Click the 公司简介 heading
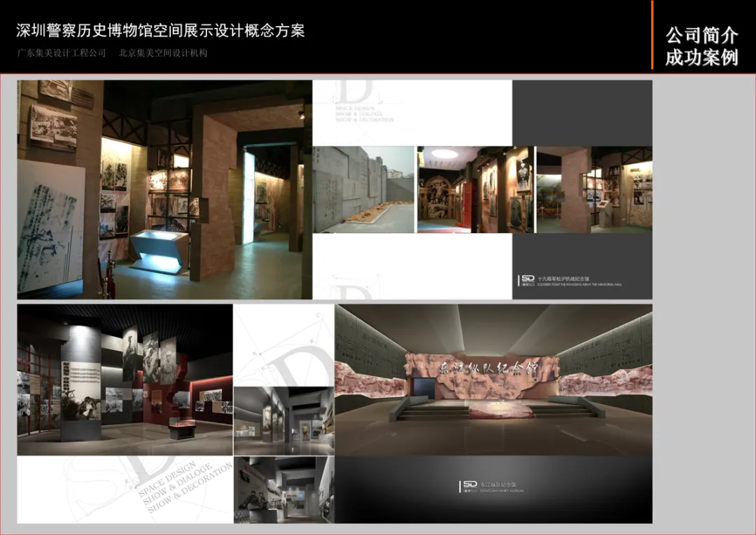Viewport: 756px width, 535px height. pos(702,35)
